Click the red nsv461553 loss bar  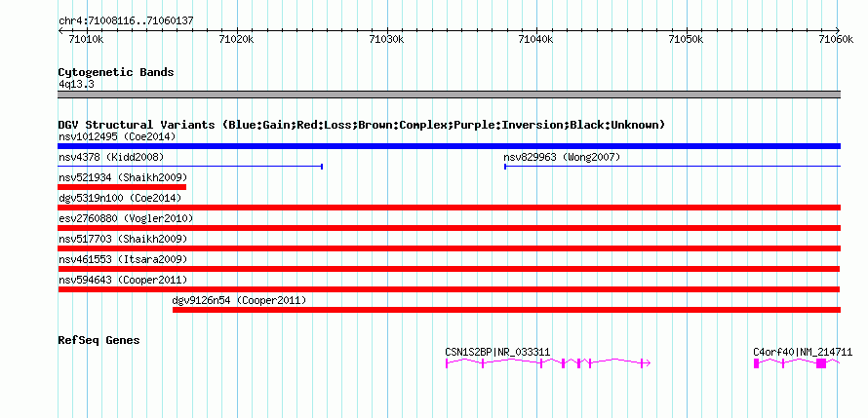(449, 269)
